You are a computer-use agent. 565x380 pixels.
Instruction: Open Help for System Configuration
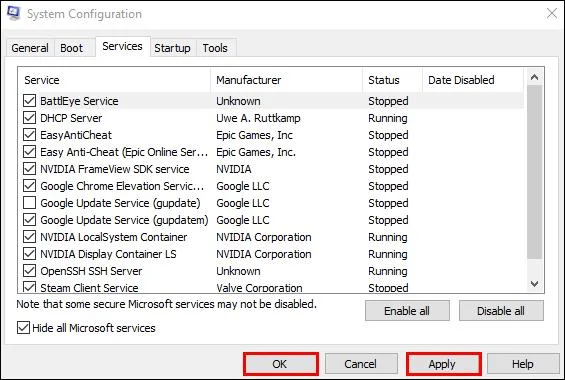(x=523, y=364)
